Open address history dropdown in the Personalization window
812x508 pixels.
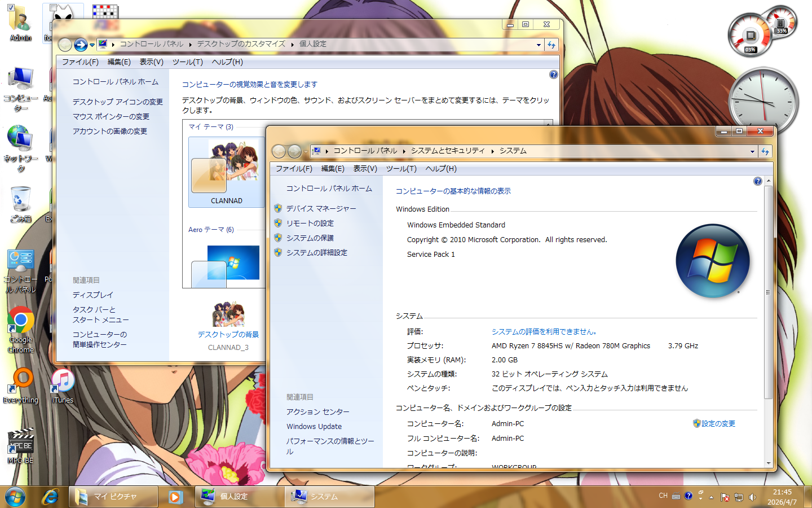[539, 45]
